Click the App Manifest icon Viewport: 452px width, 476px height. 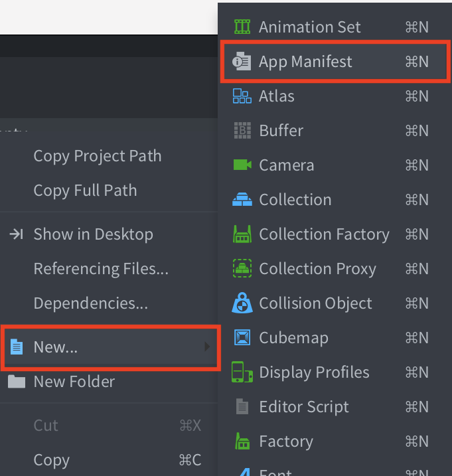point(242,62)
